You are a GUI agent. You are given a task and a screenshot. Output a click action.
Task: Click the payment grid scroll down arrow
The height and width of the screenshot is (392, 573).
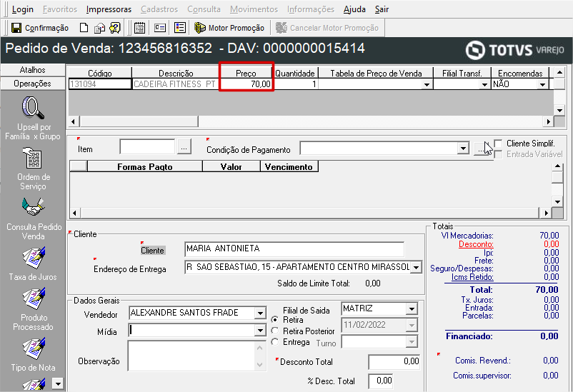(557, 201)
